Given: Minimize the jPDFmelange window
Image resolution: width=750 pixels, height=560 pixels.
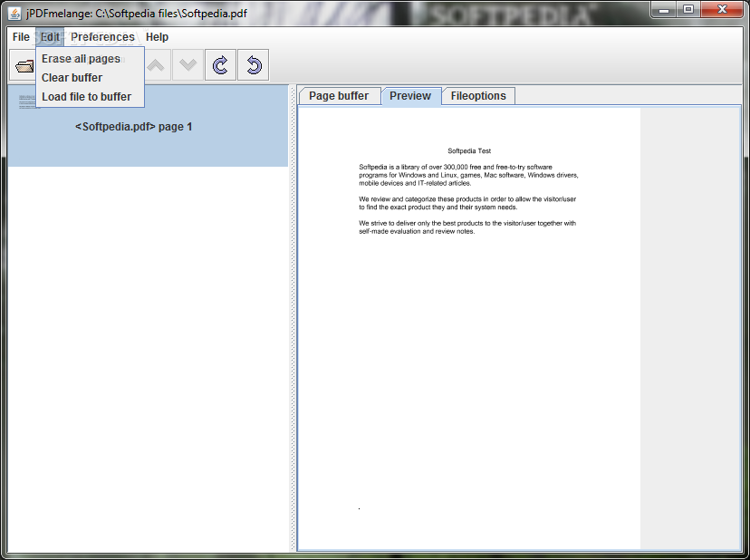Looking at the screenshot, I should [663, 10].
